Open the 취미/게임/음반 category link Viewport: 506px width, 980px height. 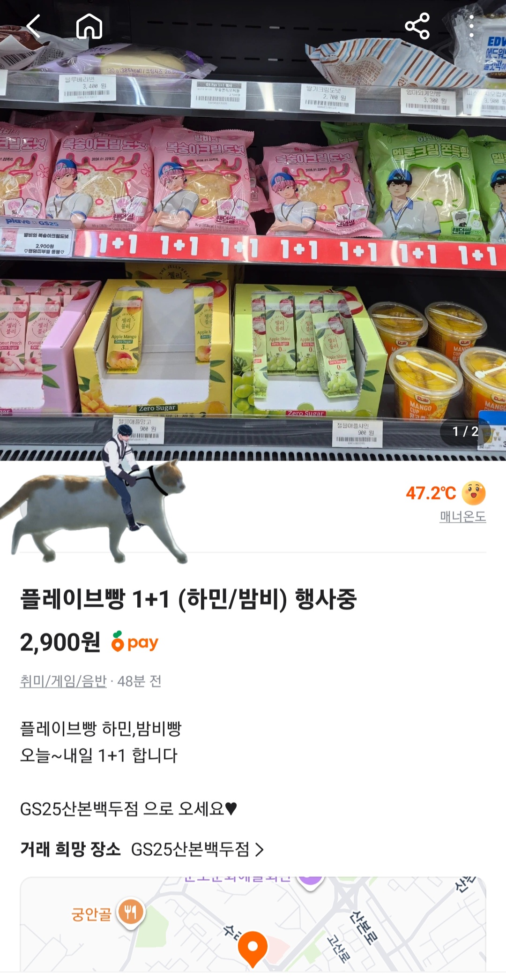(63, 681)
